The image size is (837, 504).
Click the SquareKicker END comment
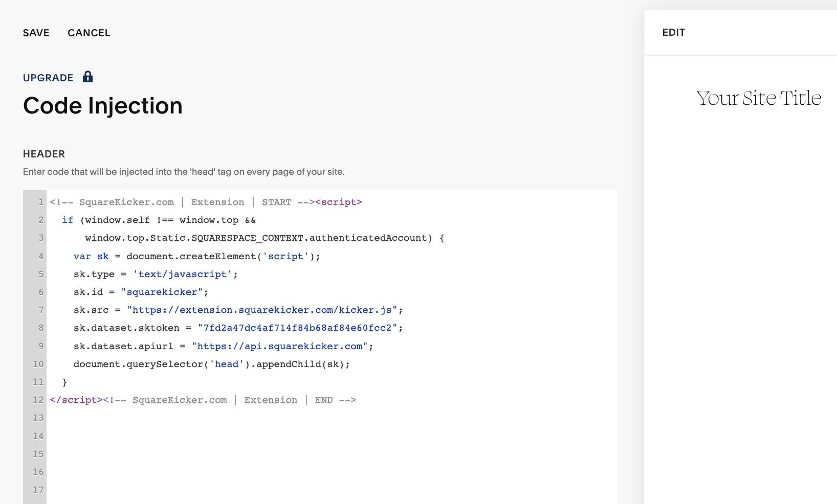(x=229, y=400)
